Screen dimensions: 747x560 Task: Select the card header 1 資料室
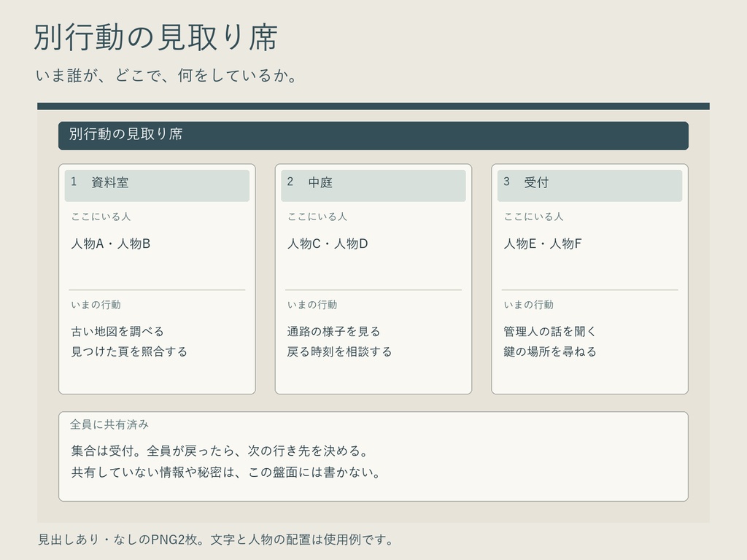coord(157,186)
